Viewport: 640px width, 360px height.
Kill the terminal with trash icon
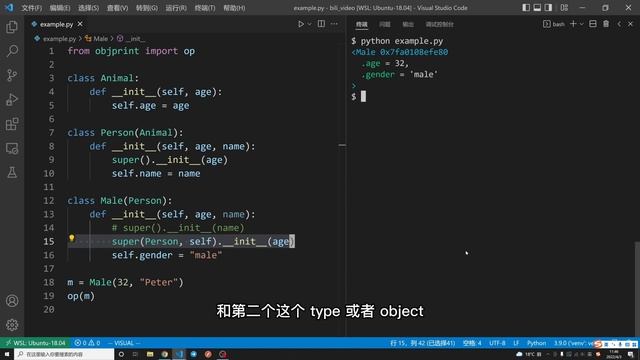606,24
